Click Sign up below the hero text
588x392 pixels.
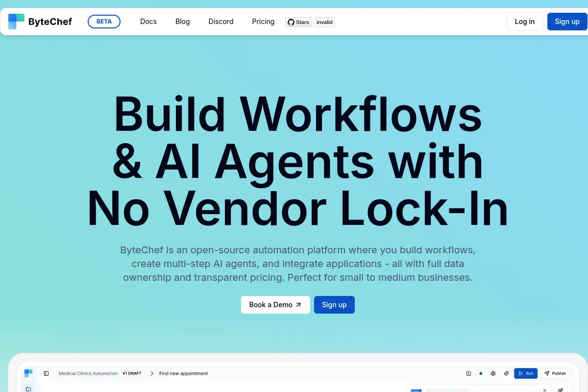[x=334, y=305]
